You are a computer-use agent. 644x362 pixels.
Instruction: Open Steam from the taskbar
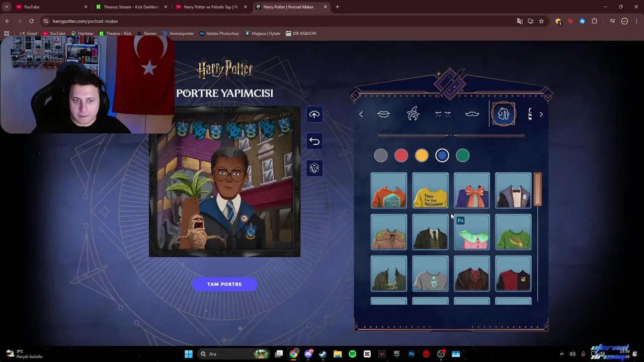pos(323,354)
